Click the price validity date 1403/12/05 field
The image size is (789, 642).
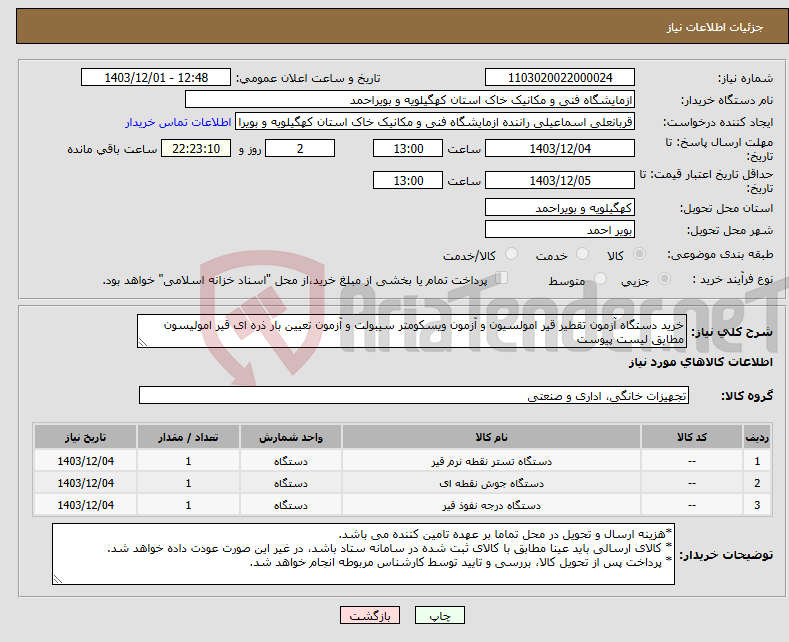[560, 180]
